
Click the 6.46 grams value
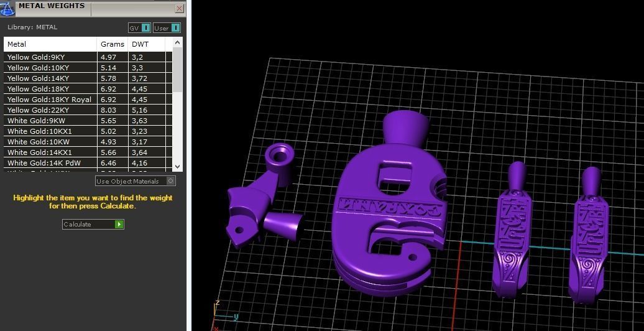[108, 163]
